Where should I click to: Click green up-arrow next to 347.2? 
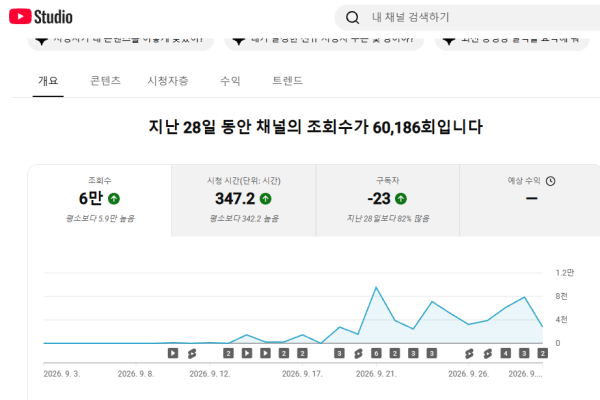click(x=265, y=199)
